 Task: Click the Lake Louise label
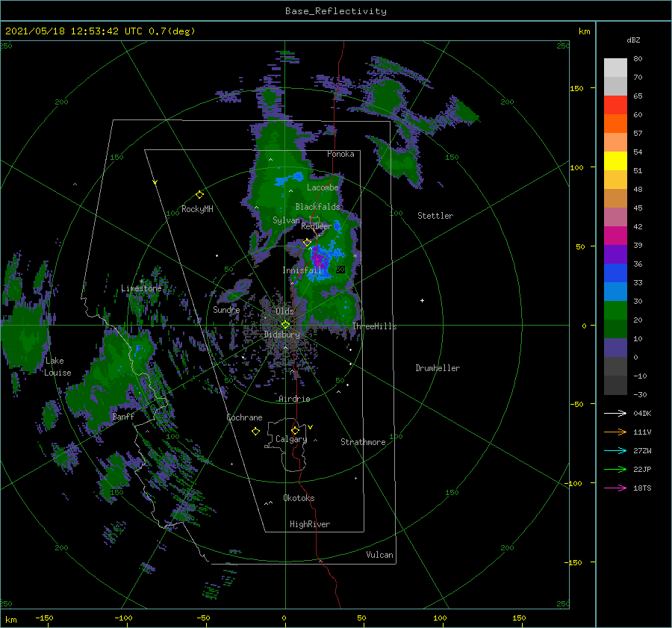click(57, 367)
